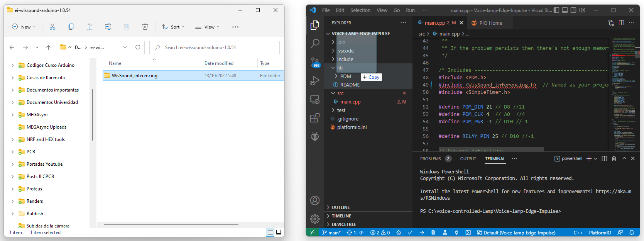This screenshot has width=644, height=241.
Task: Click C++ language mode in status bar
Action: 578,233
